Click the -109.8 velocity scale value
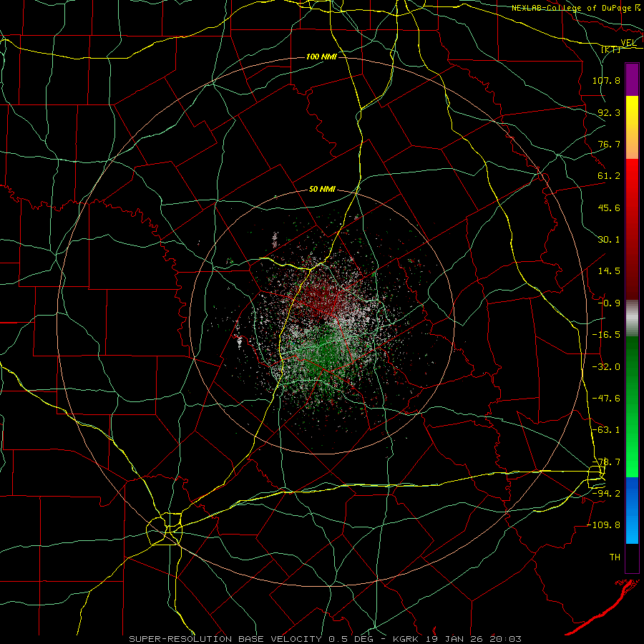 coord(604,525)
